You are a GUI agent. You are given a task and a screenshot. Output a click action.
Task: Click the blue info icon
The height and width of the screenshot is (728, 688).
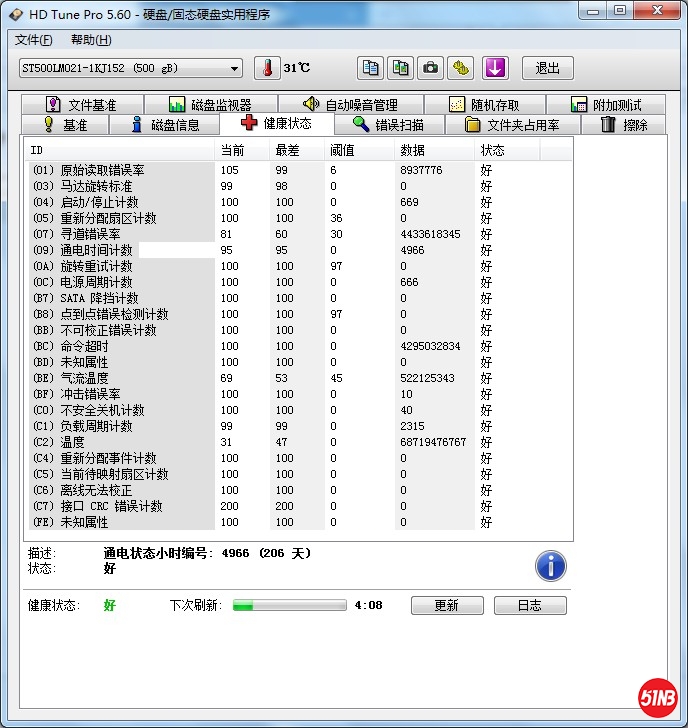click(551, 566)
